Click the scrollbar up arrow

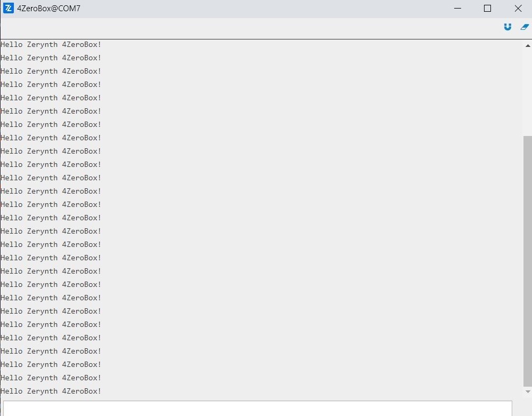(x=528, y=45)
